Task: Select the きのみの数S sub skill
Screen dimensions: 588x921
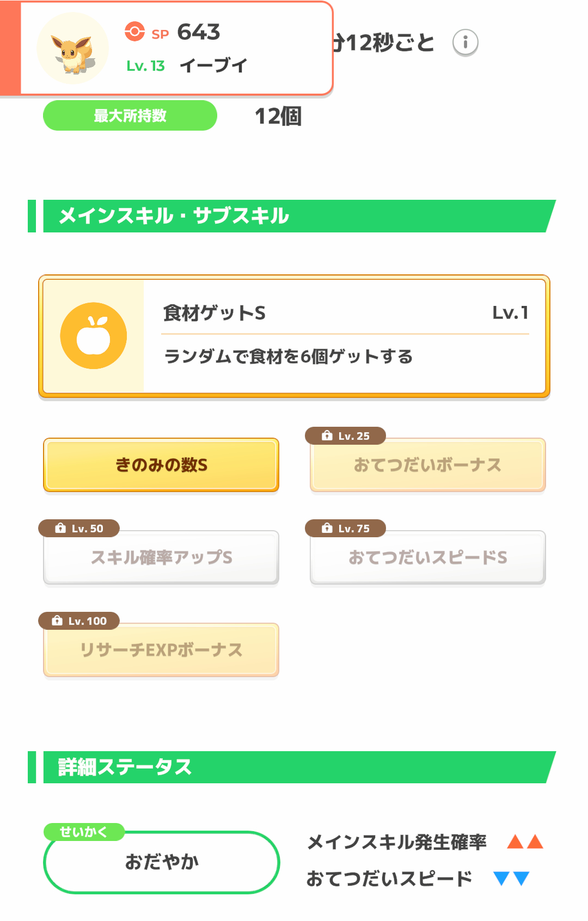Action: [x=161, y=465]
